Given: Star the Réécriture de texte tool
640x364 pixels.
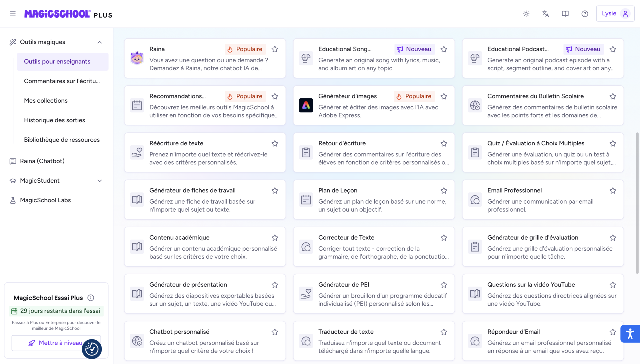Looking at the screenshot, I should pos(275,143).
